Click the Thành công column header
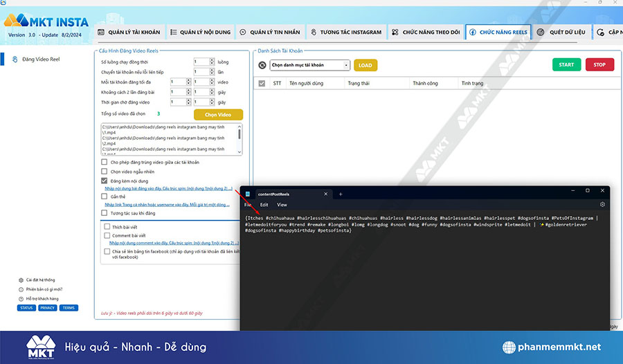 (425, 84)
